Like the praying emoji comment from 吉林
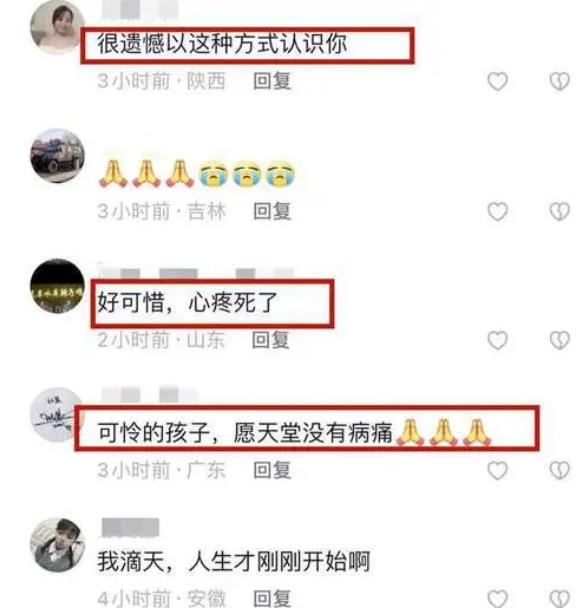 pos(497,211)
